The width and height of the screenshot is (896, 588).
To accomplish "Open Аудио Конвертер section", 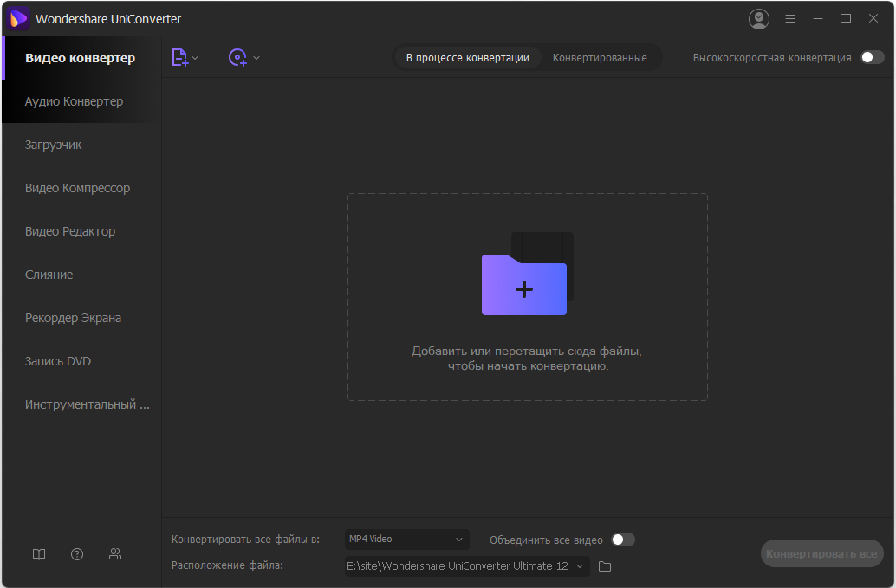I will (81, 101).
